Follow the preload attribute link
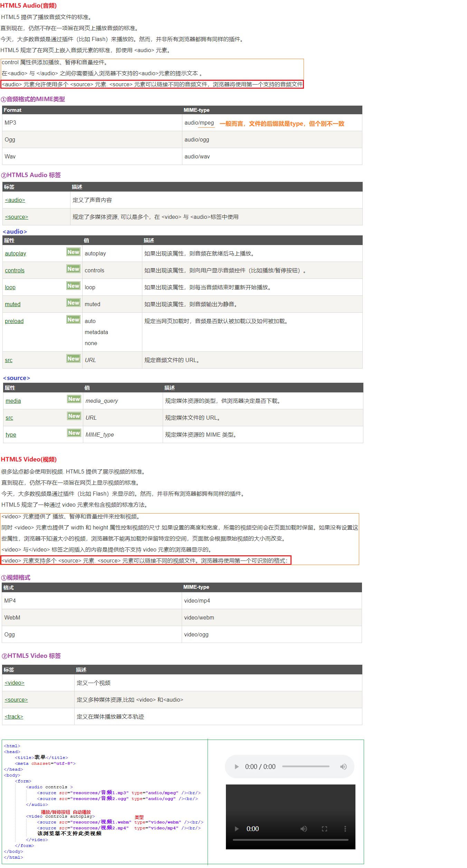 pos(14,321)
